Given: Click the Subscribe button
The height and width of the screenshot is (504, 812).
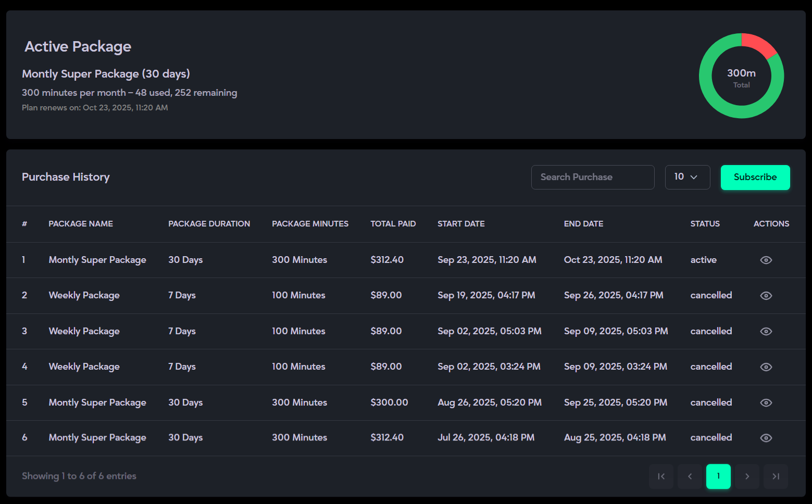Looking at the screenshot, I should tap(755, 178).
